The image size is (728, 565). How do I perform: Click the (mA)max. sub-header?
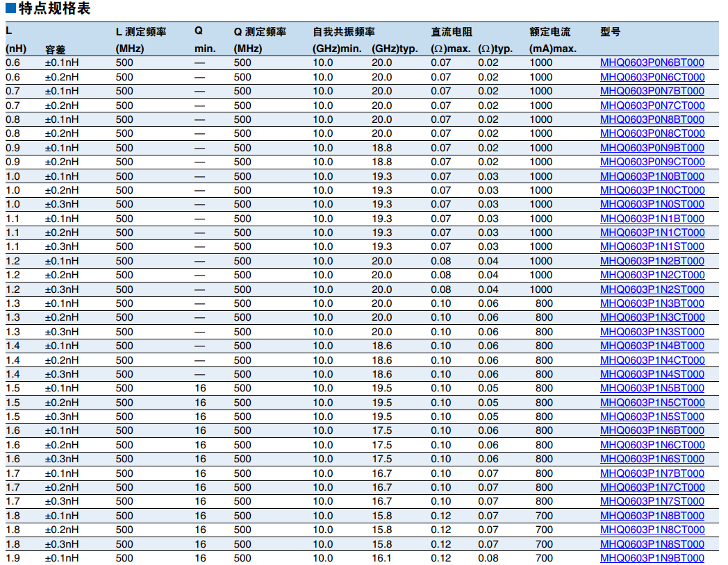553,49
